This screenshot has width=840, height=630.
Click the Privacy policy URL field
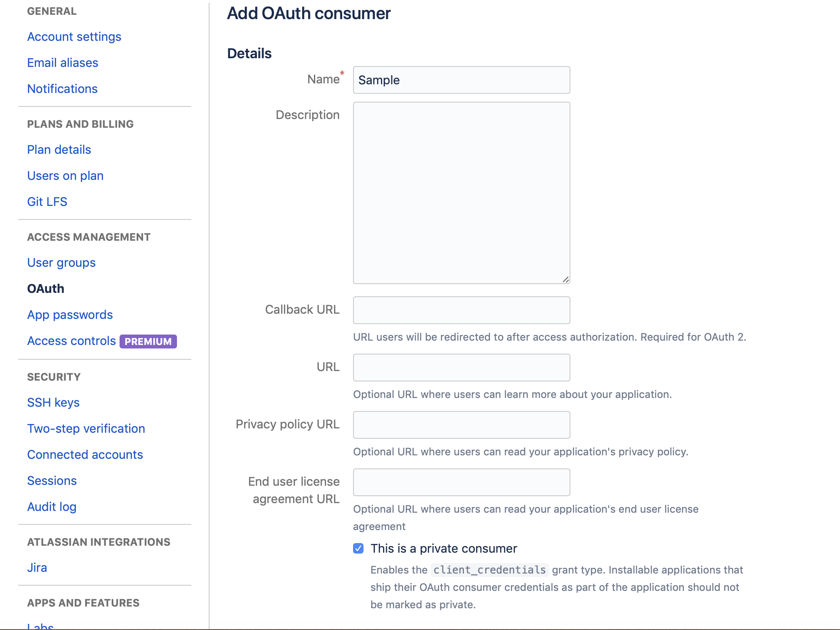[461, 424]
